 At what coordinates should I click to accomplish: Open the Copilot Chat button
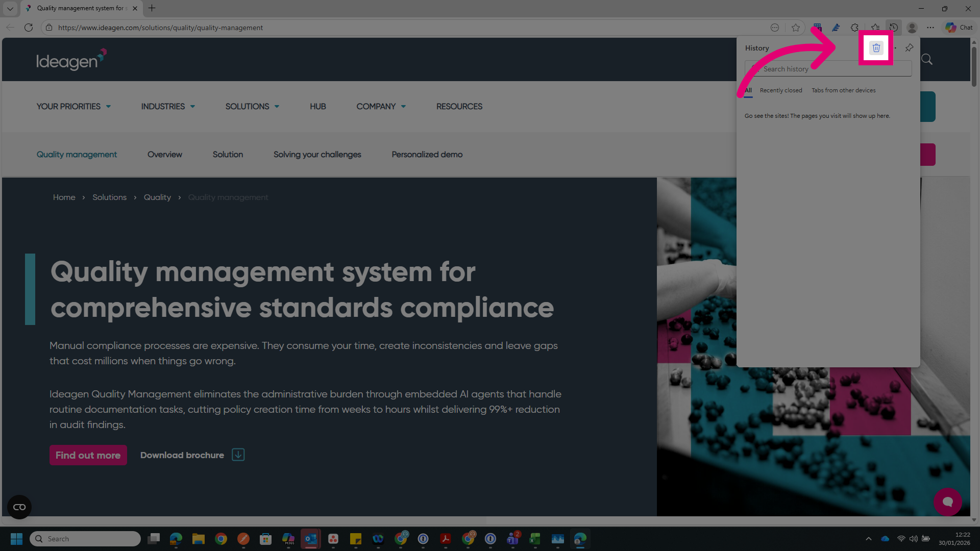(959, 28)
